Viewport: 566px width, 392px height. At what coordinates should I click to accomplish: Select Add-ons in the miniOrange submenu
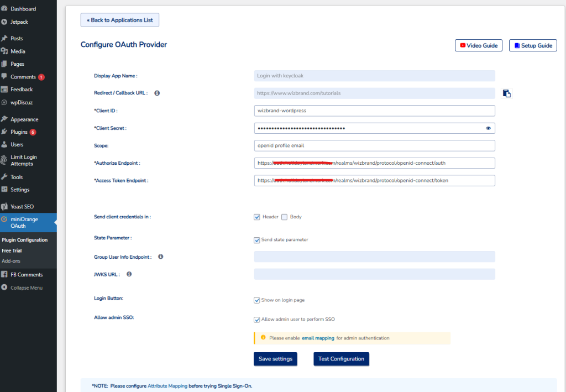click(12, 261)
